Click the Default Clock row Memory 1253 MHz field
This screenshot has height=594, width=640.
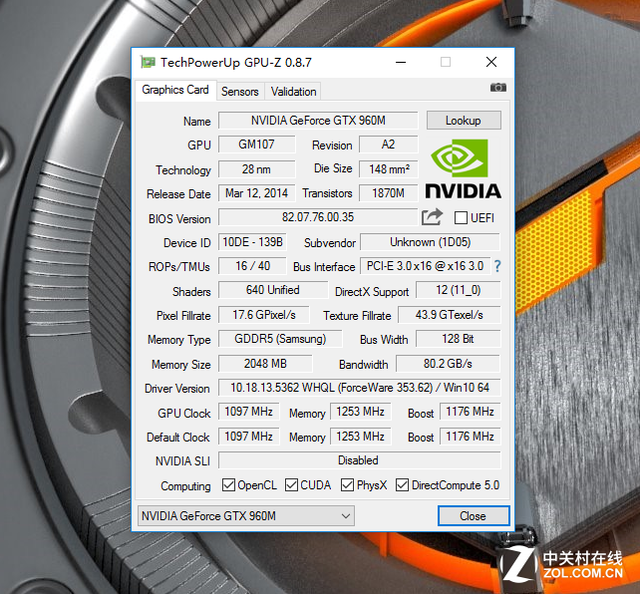click(x=360, y=436)
